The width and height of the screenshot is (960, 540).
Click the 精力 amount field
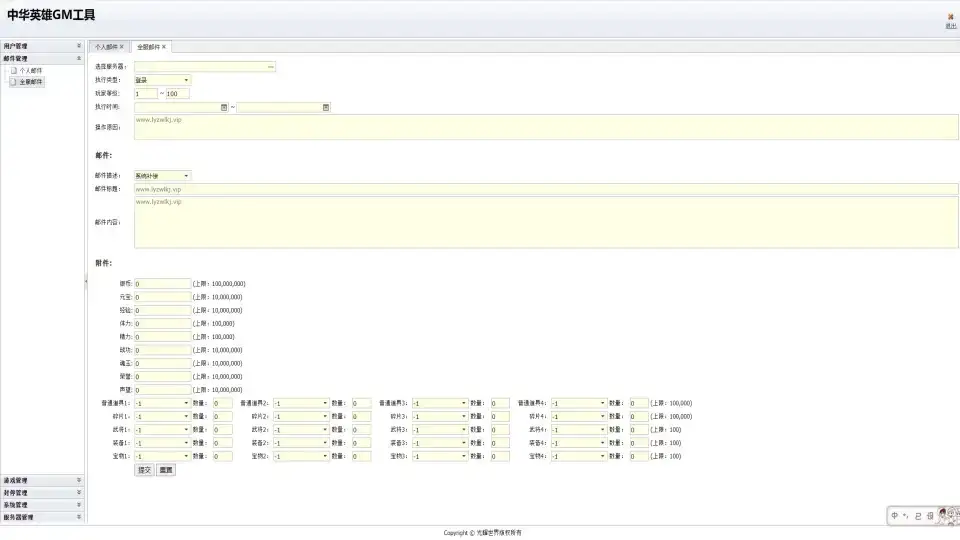click(x=163, y=337)
